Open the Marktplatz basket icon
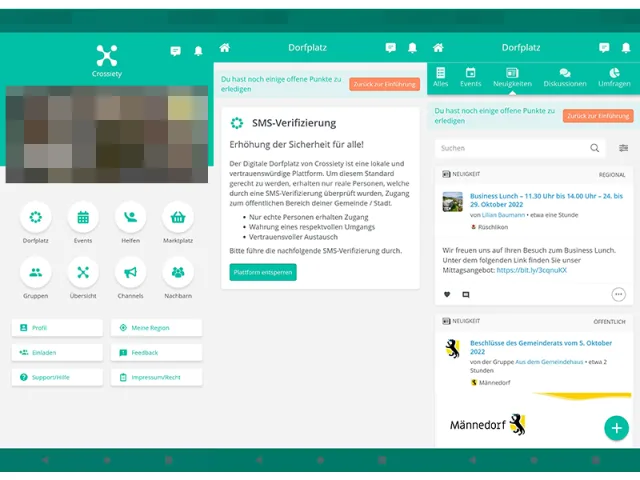 (x=178, y=217)
